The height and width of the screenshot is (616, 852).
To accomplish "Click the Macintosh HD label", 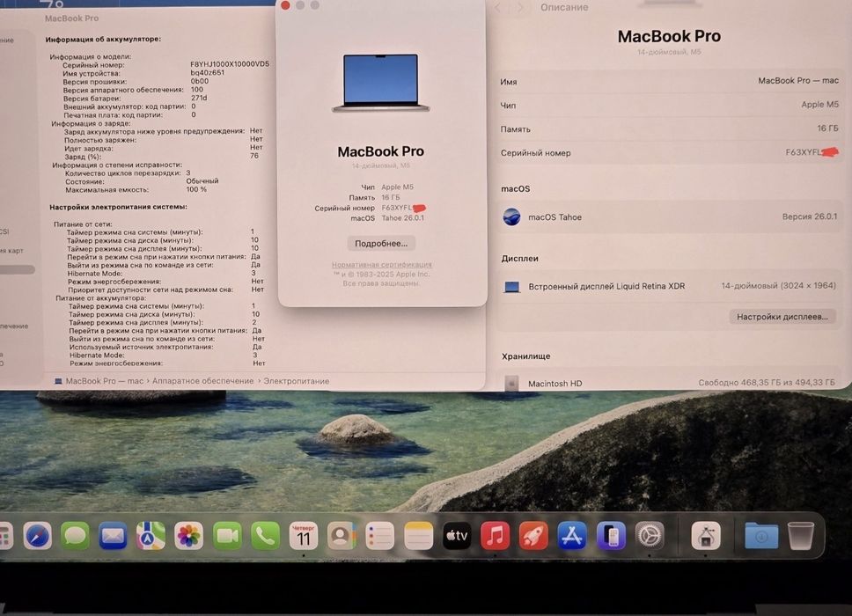I will [555, 384].
